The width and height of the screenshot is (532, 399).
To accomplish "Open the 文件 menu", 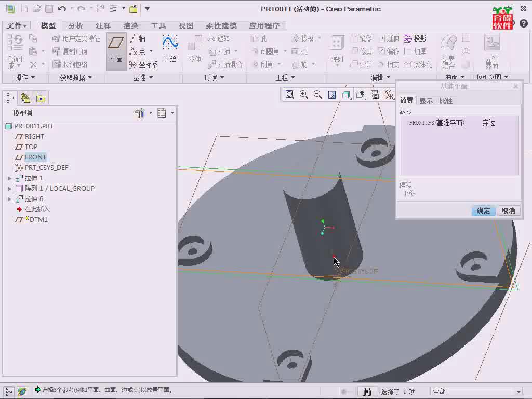I will (x=16, y=25).
